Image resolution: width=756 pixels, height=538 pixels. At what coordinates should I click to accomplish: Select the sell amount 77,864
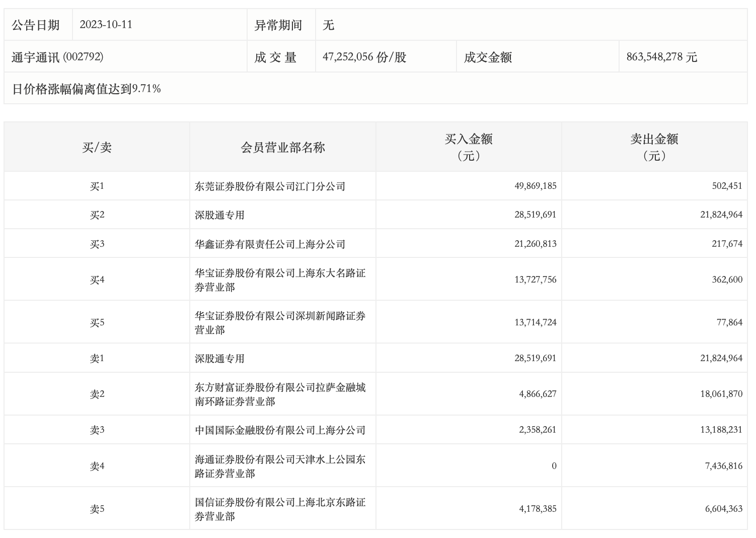[729, 322]
